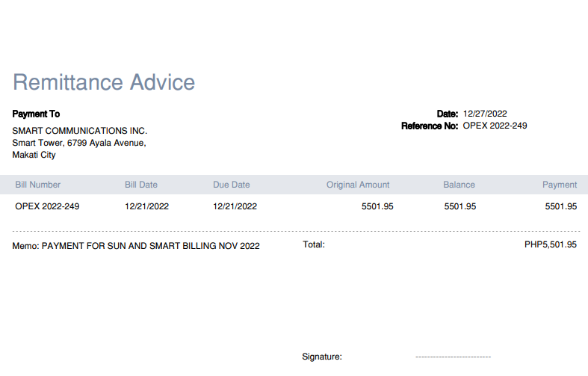Click the 5501.95 value under Balance

(x=460, y=206)
